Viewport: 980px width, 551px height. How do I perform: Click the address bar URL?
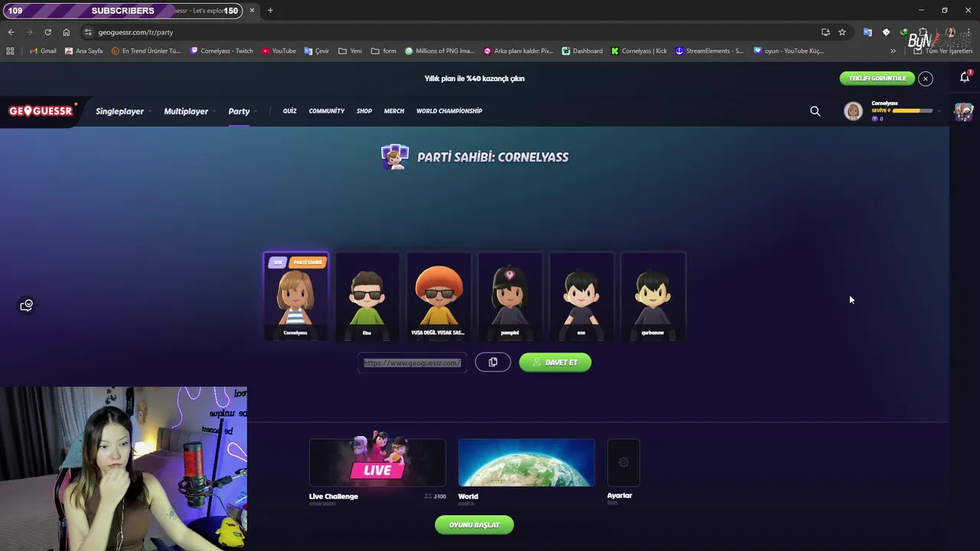pos(136,32)
